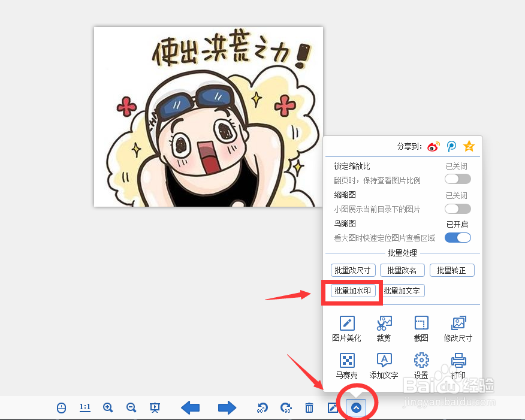Click 翻页时，保持查看图片比例 description
This screenshot has width=525, height=420.
click(377, 180)
